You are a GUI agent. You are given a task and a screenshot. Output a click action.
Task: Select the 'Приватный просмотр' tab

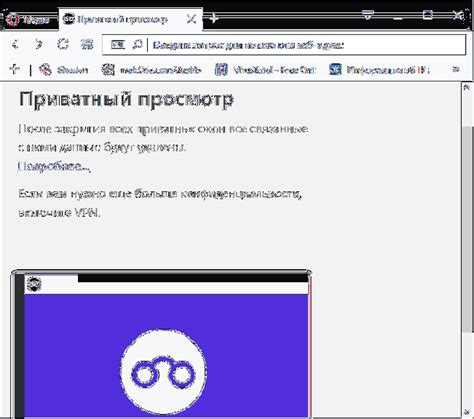(130, 19)
